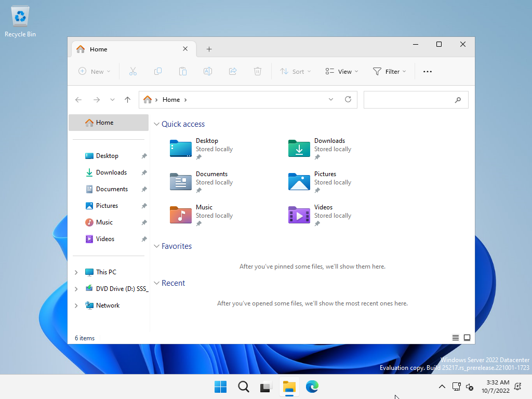Open Task View on the taskbar

(x=266, y=387)
